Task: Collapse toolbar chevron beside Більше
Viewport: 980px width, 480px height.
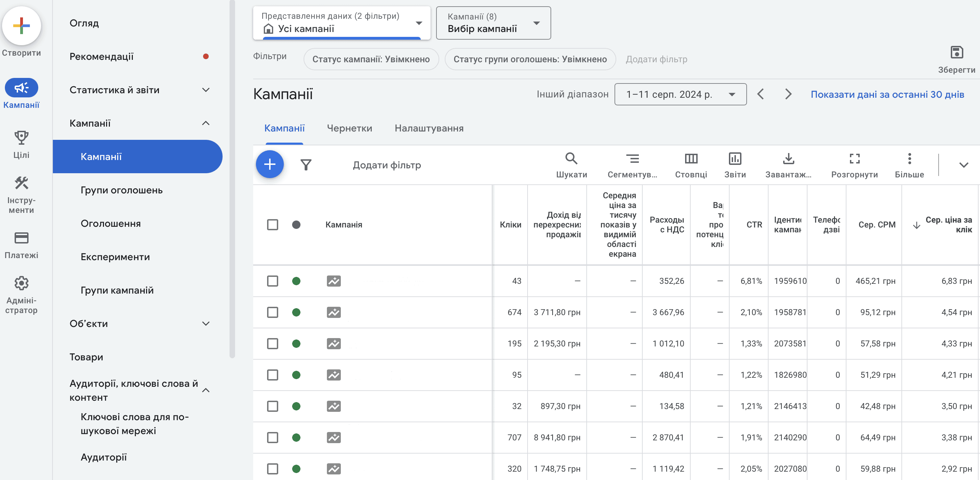Action: click(964, 165)
